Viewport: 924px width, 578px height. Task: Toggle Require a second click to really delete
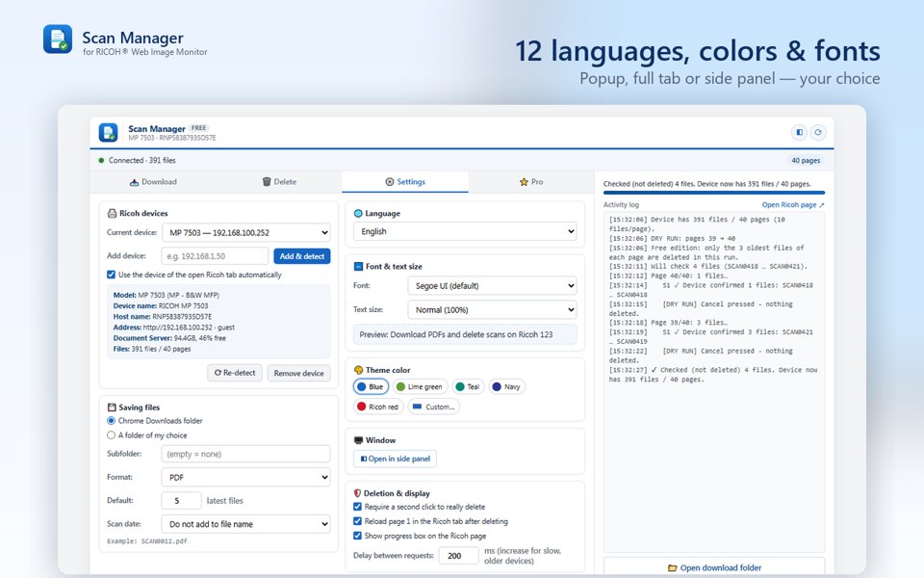[357, 507]
